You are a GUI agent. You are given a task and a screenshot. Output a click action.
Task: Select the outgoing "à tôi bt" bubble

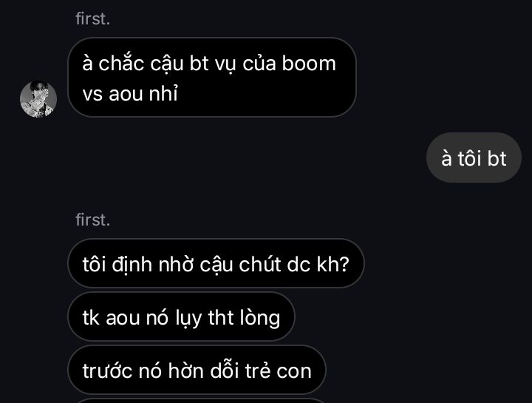point(474,158)
